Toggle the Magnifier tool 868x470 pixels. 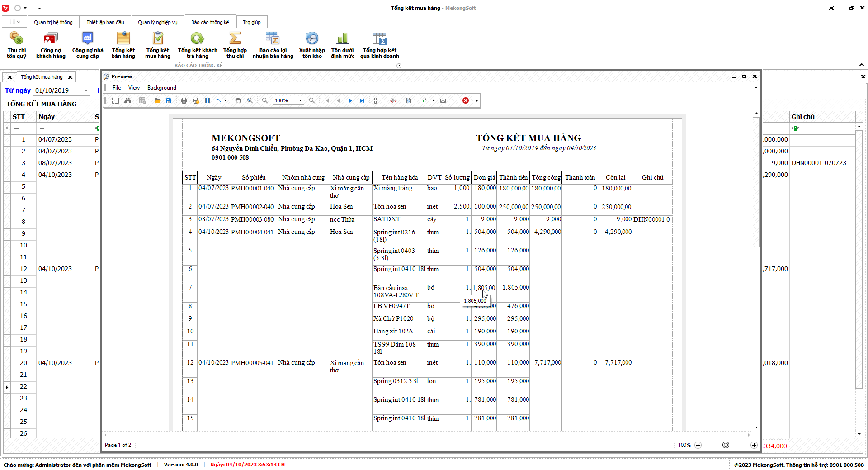[x=250, y=101]
